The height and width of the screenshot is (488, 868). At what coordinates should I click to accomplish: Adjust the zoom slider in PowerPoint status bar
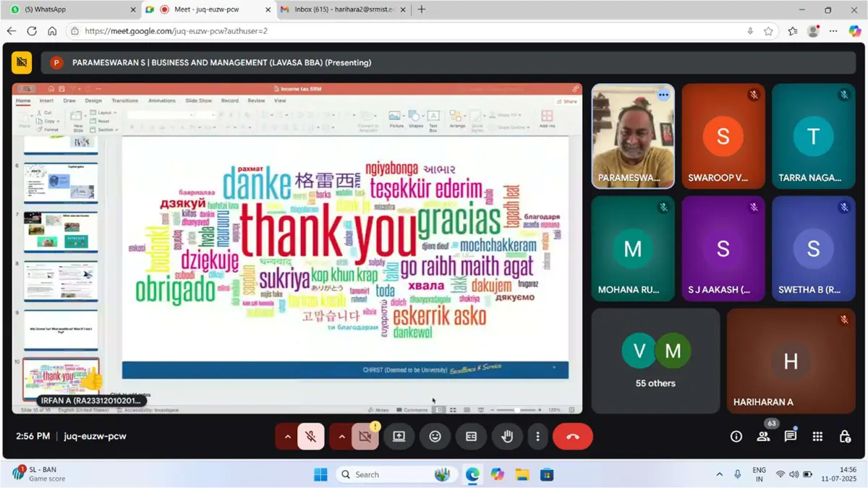click(x=516, y=410)
